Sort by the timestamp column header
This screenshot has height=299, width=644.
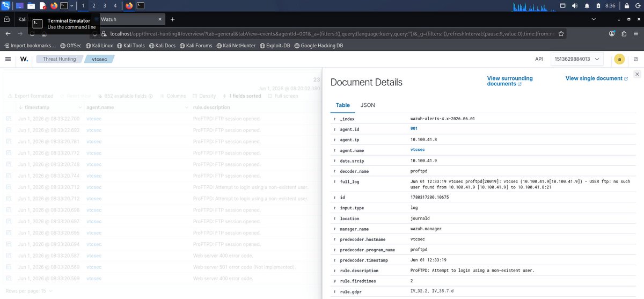coord(37,107)
